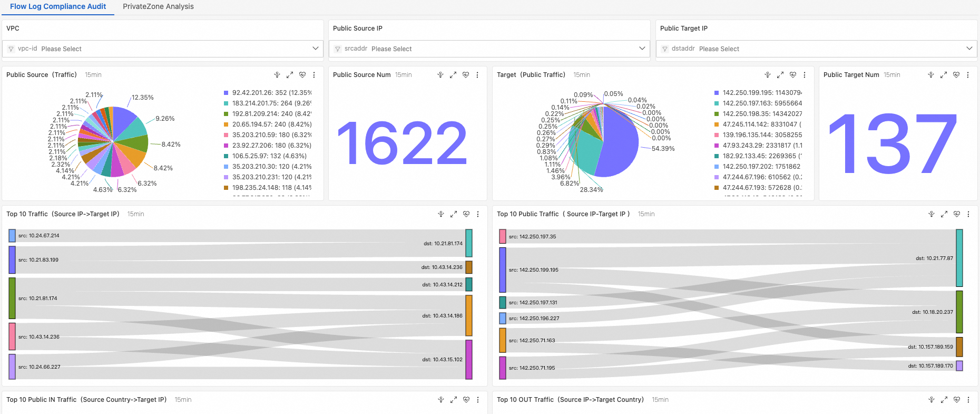Switch to the PrivateZone Analysis tab

(158, 6)
